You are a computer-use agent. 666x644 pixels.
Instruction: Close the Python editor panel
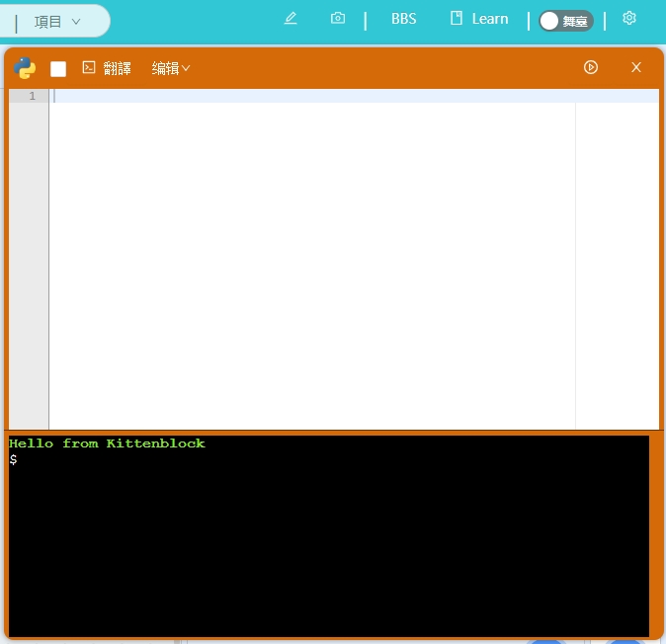(636, 67)
